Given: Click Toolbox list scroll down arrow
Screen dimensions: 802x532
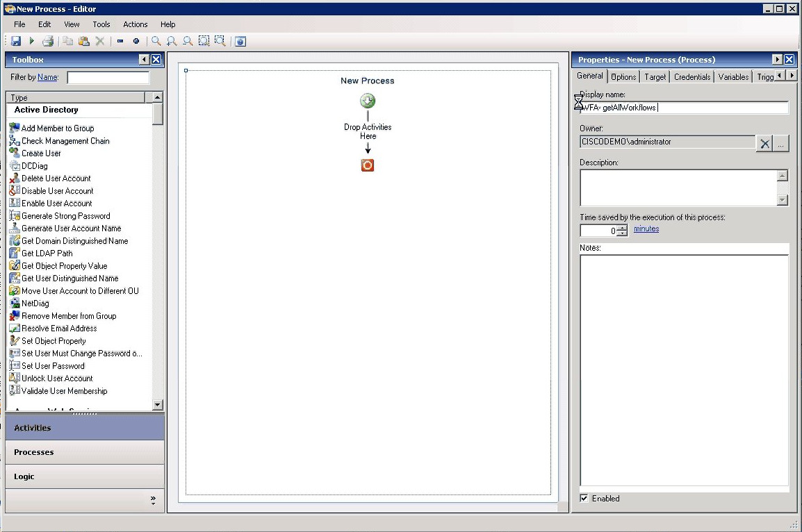Looking at the screenshot, I should [x=158, y=405].
